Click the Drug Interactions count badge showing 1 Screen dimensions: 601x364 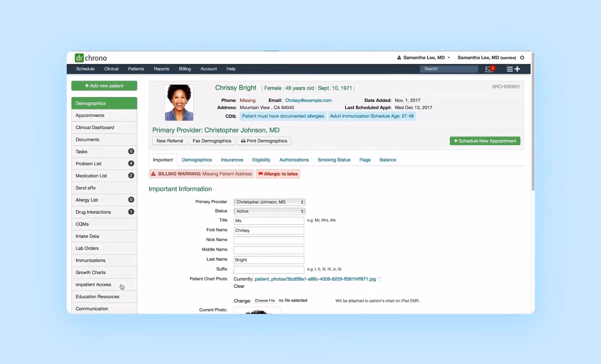pyautogui.click(x=131, y=212)
